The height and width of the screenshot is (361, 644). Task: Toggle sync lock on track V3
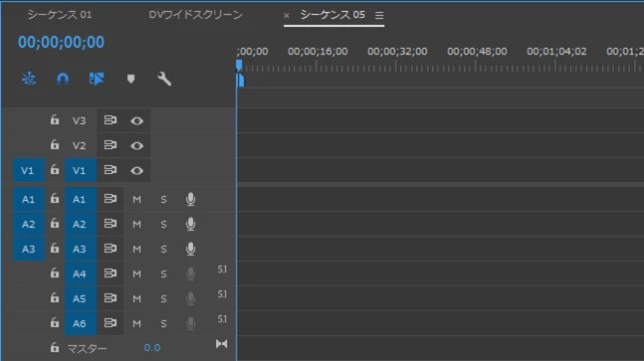point(110,120)
